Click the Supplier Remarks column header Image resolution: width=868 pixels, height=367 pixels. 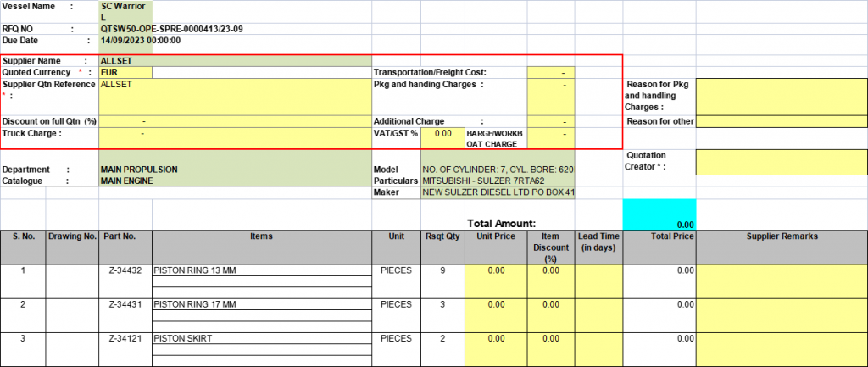[781, 236]
